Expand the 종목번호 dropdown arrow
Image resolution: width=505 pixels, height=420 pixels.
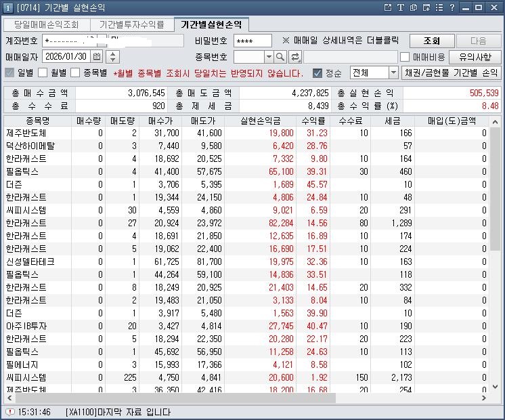269,57
